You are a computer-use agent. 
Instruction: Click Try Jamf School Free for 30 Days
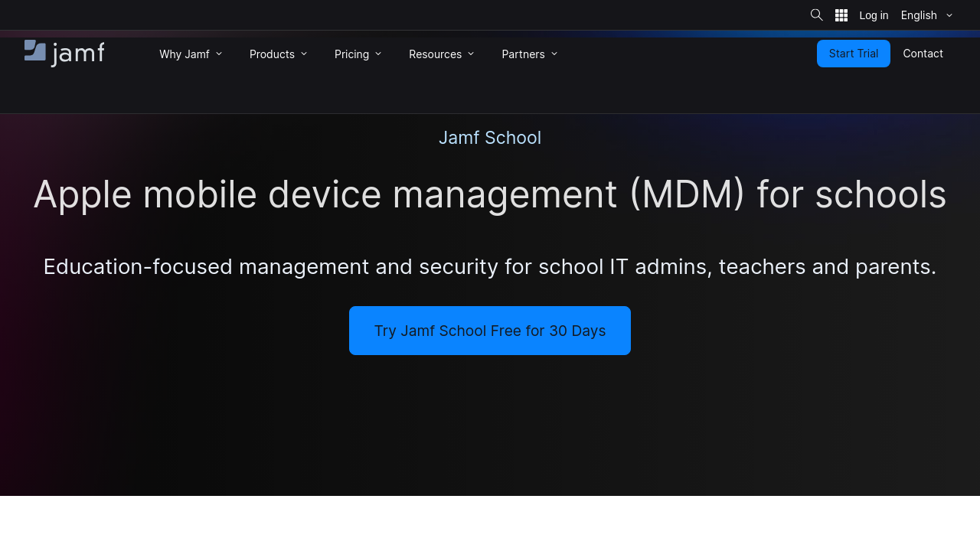coord(489,331)
